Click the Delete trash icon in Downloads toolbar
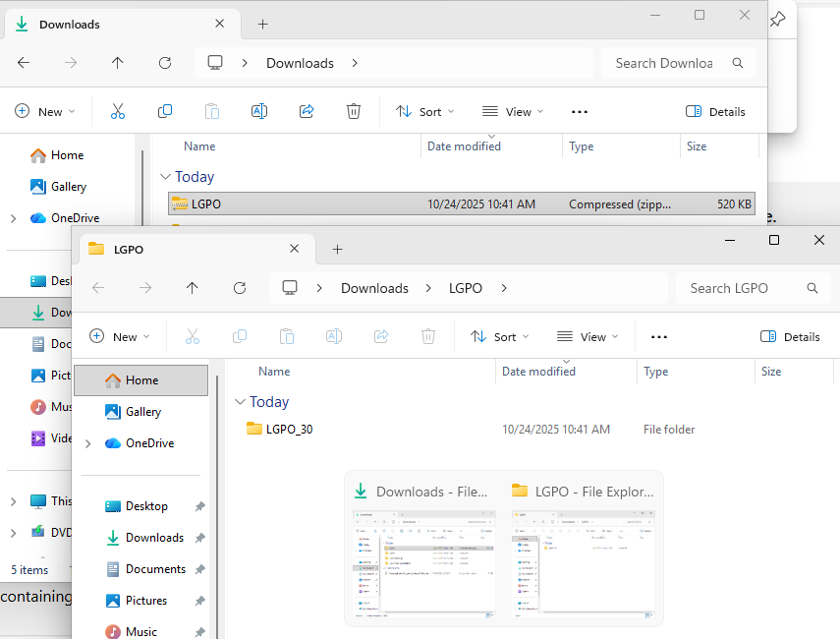Image resolution: width=840 pixels, height=639 pixels. pyautogui.click(x=354, y=111)
